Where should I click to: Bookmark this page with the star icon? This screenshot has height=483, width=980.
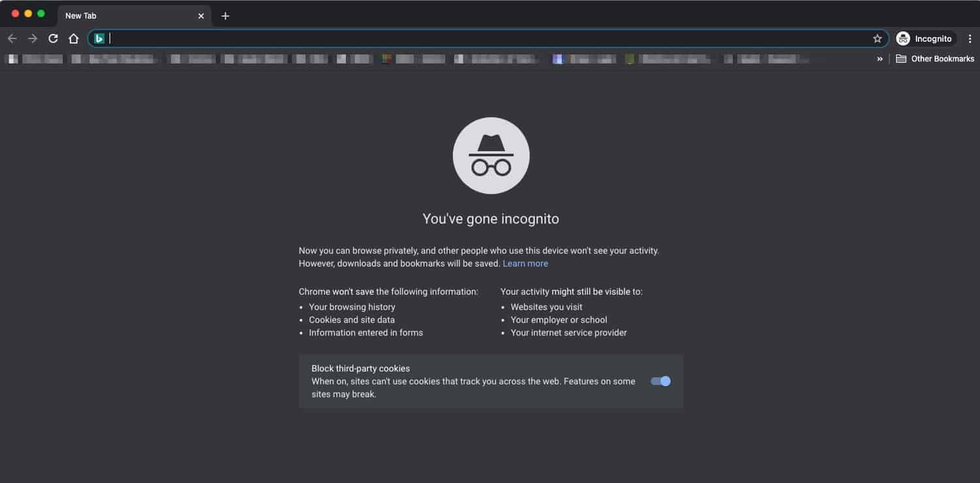pos(877,39)
